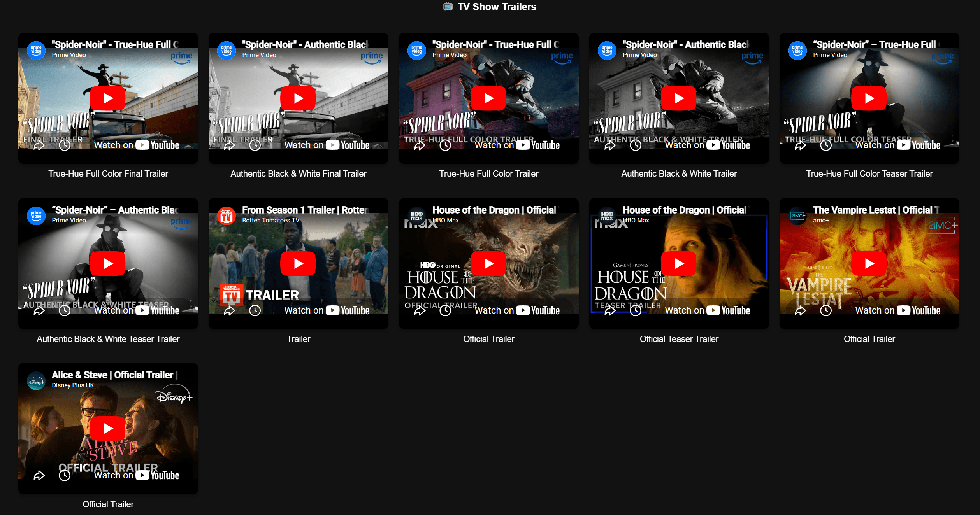This screenshot has height=515, width=980.
Task: Share the True-Hue Full Color Teaser Trailer
Action: pyautogui.click(x=801, y=145)
